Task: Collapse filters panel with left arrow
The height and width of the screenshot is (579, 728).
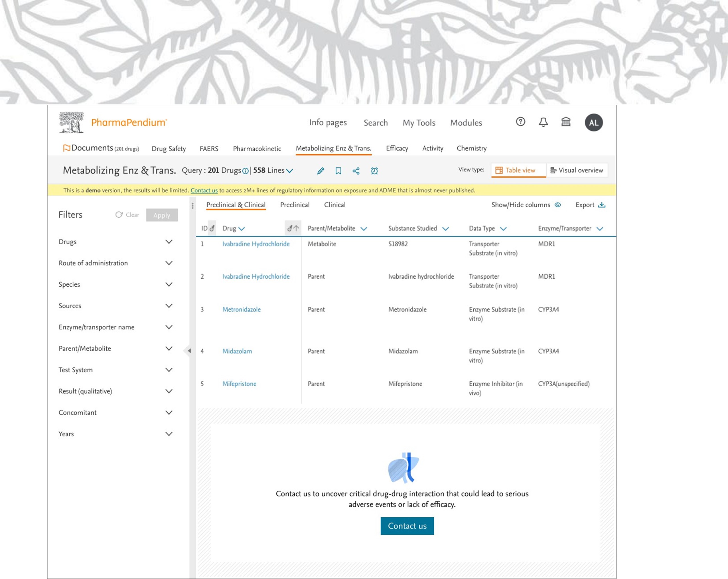Action: tap(189, 351)
